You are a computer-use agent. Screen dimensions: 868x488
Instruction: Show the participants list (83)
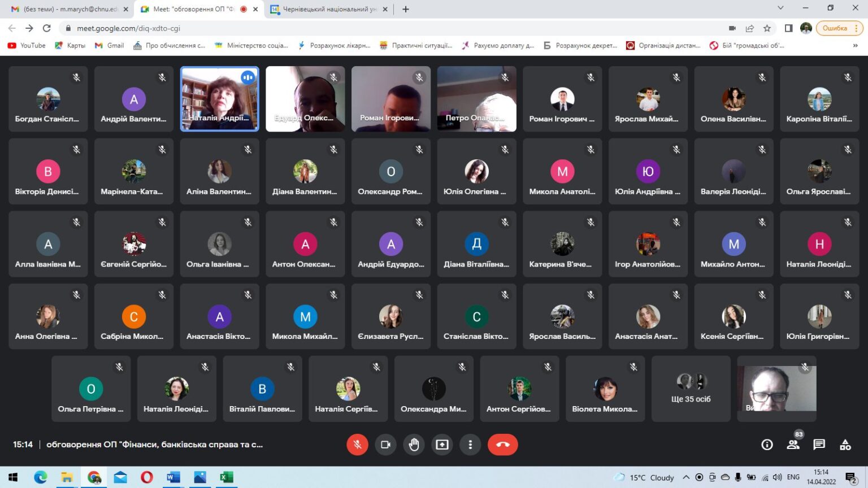pyautogui.click(x=793, y=445)
